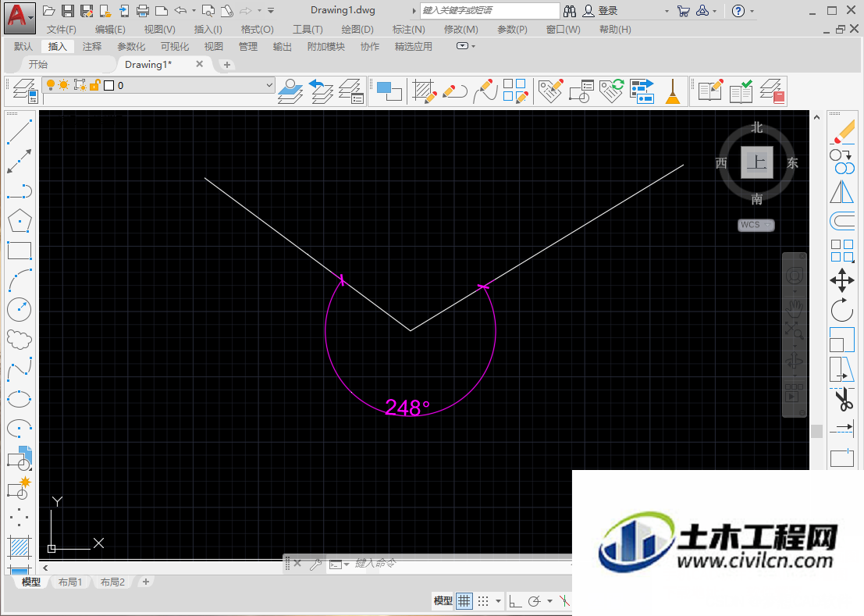Toggle ortho mode in status bar
This screenshot has width=864, height=616.
[x=514, y=600]
